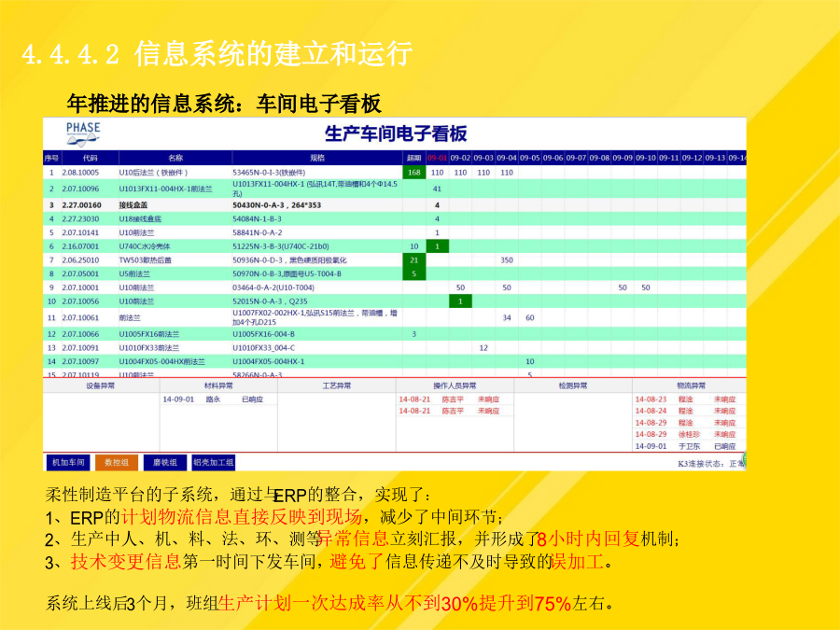Viewport: 840px width, 630px height.
Task: Select product code 2.08.10005
Action: pos(80,173)
